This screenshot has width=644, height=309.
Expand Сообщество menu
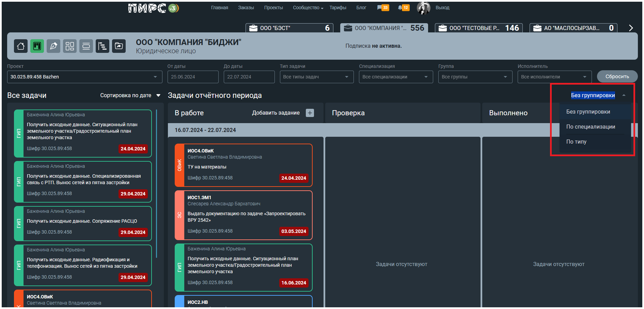308,8
